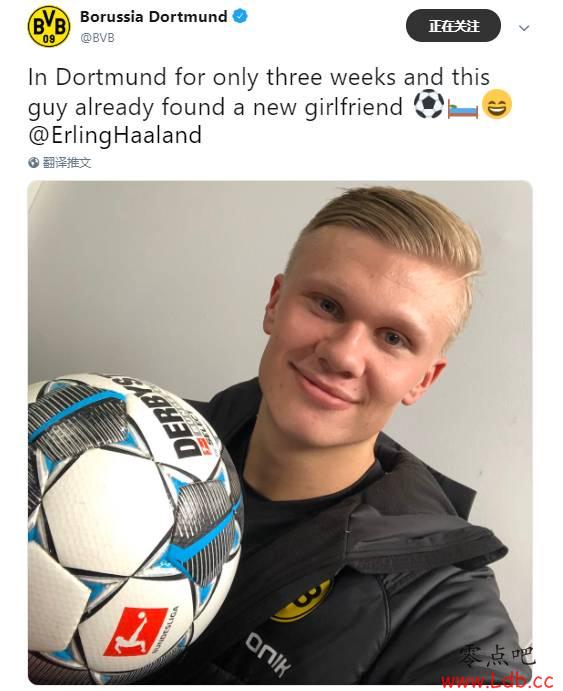
Task: Open the @ErlingHaaland mention
Action: [115, 135]
